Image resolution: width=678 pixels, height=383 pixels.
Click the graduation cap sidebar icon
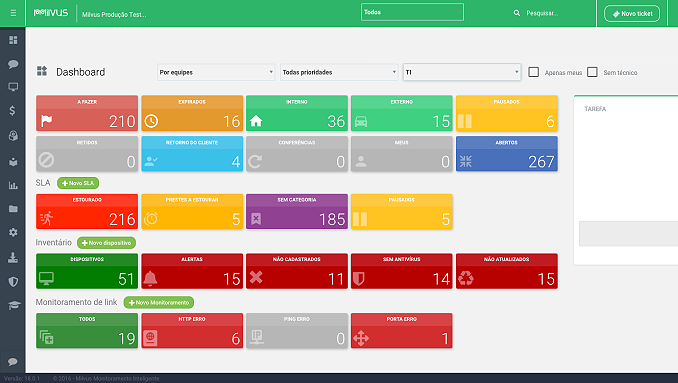click(14, 305)
